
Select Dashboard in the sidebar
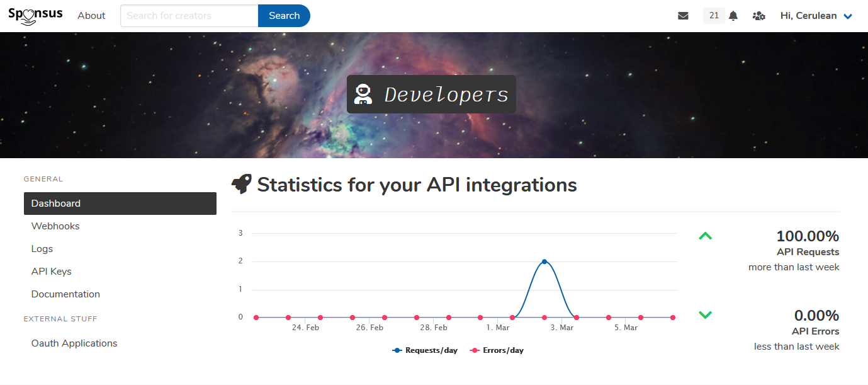tap(120, 204)
